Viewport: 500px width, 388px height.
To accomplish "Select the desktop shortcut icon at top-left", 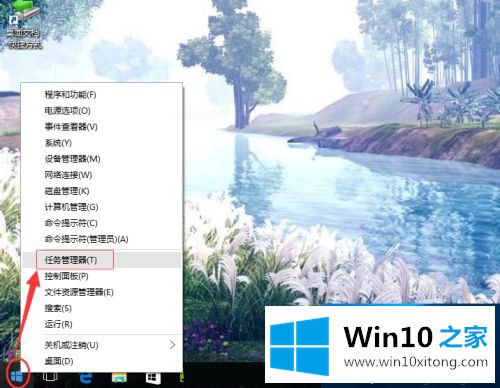I will [24, 25].
